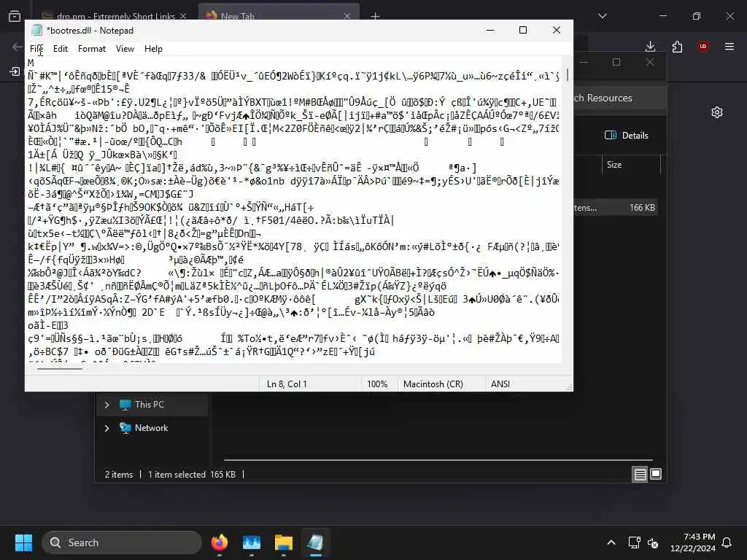Open the browser hamburger menu
Image resolution: width=747 pixels, height=560 pixels.
click(729, 47)
